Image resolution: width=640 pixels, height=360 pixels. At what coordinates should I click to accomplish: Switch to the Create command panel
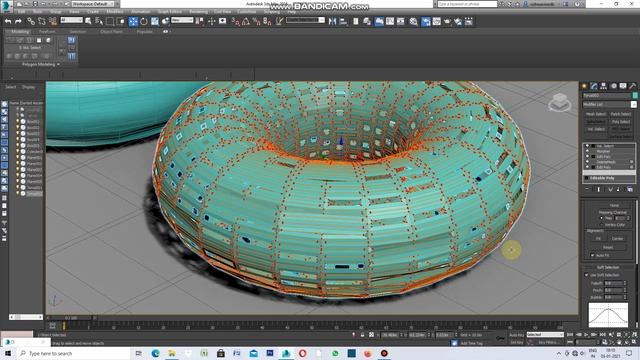tap(584, 86)
